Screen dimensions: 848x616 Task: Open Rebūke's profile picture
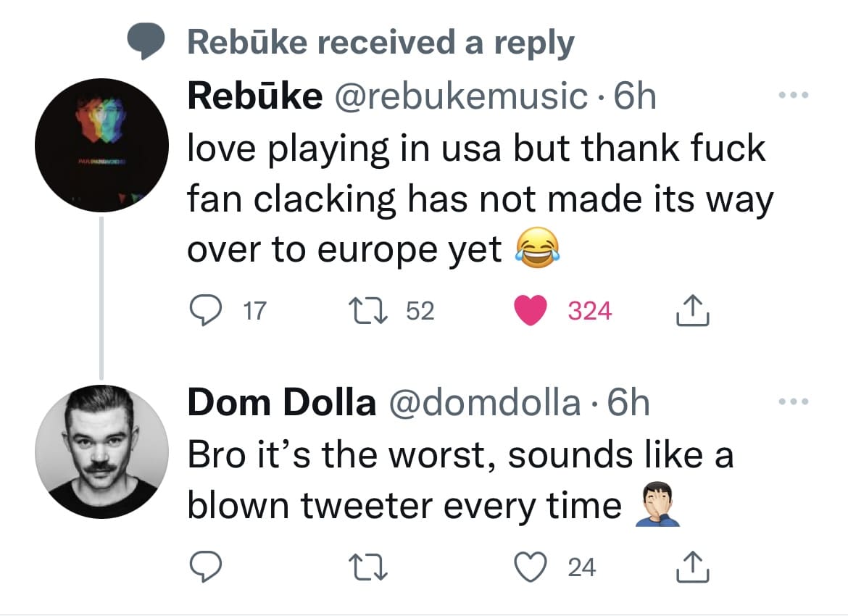(x=102, y=146)
